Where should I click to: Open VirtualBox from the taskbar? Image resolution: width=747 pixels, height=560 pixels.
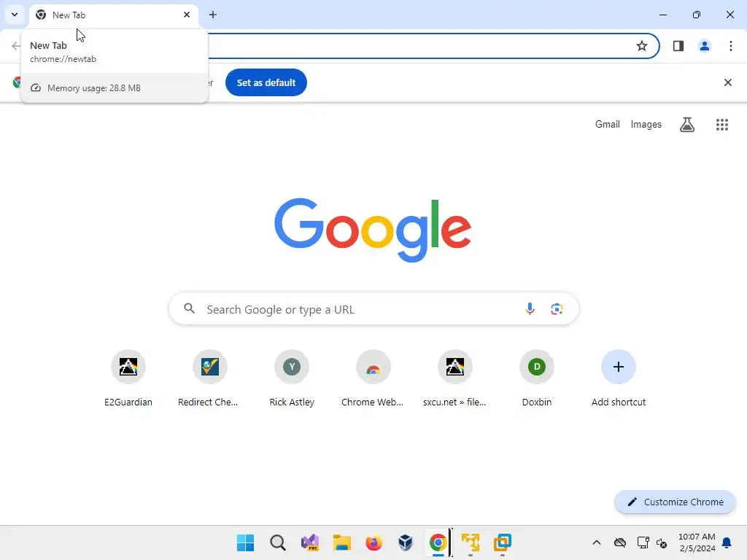click(x=406, y=542)
